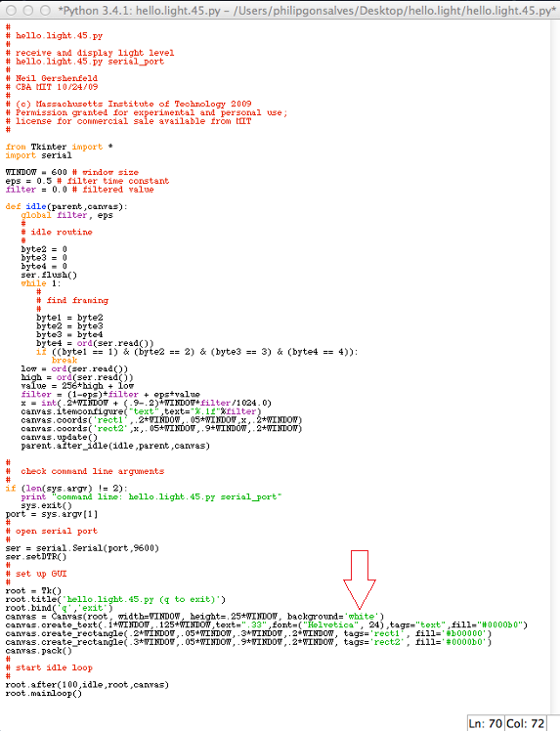Click the '# open serial port' comment
Image resolution: width=560 pixels, height=731 pixels.
click(52, 531)
